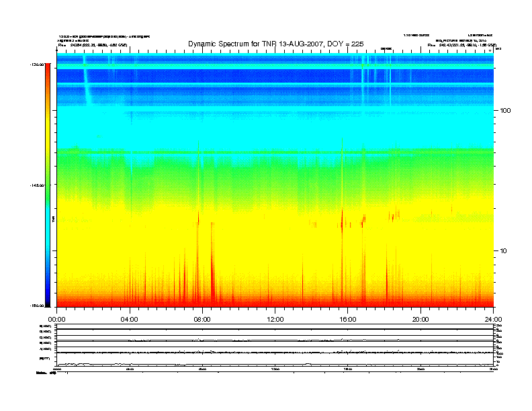This screenshot has height=411, width=532.
Task: Click the 100 frequency axis label
Action: click(x=505, y=111)
